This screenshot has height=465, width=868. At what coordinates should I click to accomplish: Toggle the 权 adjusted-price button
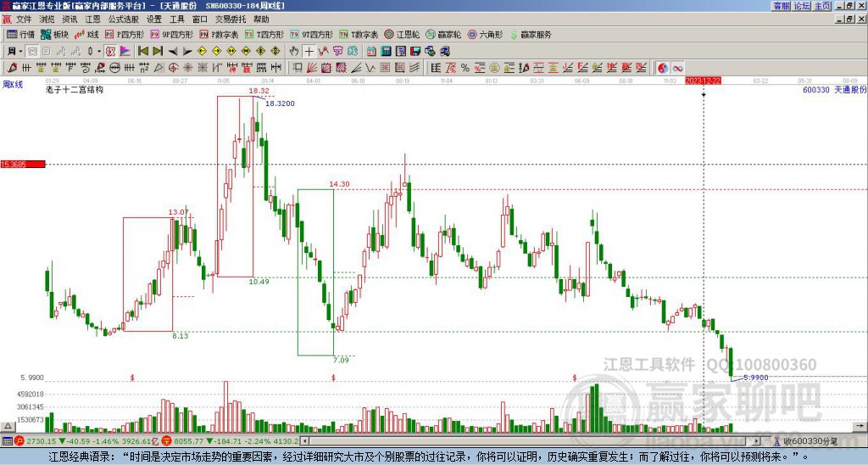point(110,52)
